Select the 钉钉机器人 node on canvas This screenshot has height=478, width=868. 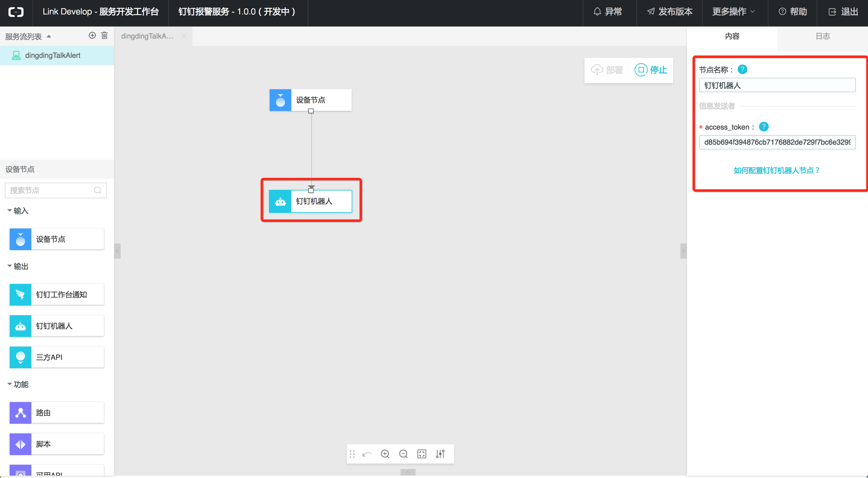[x=310, y=201]
